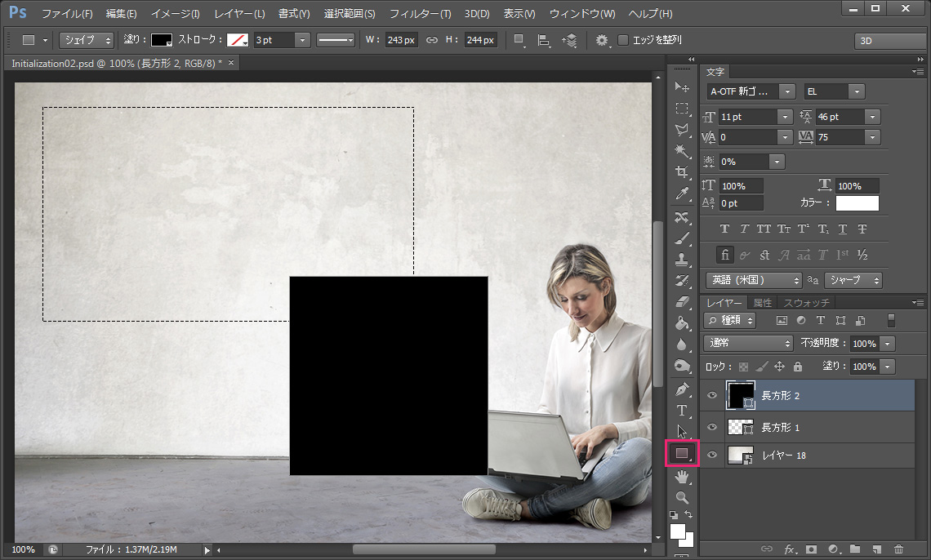Screen dimensions: 931x560
Task: Click the text color swatch in Character panel
Action: (857, 202)
